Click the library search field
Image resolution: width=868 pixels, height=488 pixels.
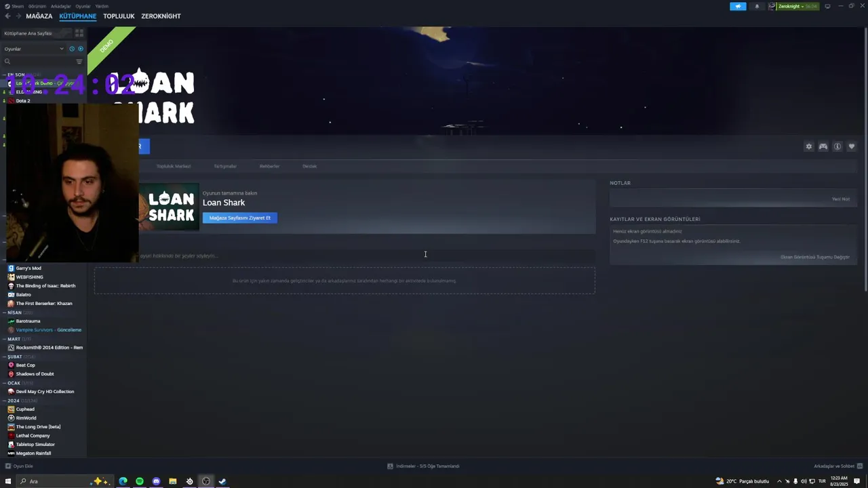point(38,62)
